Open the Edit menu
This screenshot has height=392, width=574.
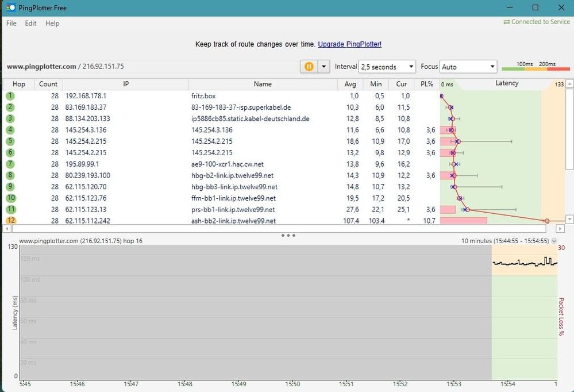(x=30, y=23)
